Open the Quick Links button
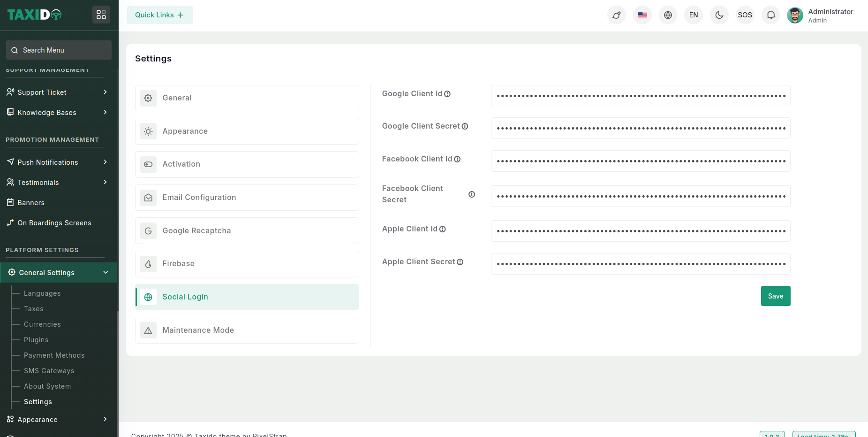This screenshot has width=868, height=437. (159, 15)
